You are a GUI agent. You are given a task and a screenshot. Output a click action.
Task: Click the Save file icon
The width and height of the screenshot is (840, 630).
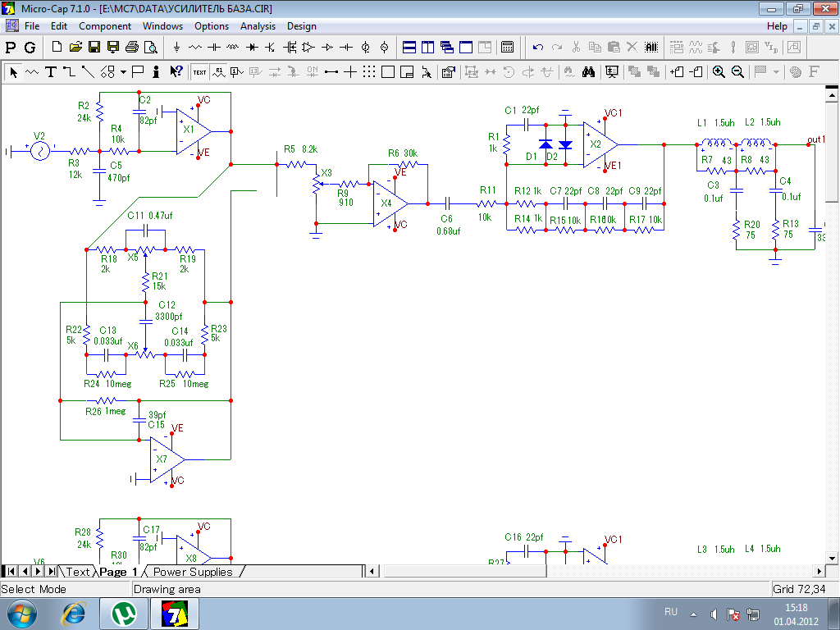(x=94, y=48)
